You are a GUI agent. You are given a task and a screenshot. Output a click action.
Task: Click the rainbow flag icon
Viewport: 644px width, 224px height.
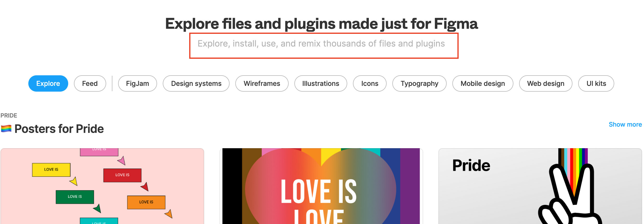pyautogui.click(x=6, y=129)
